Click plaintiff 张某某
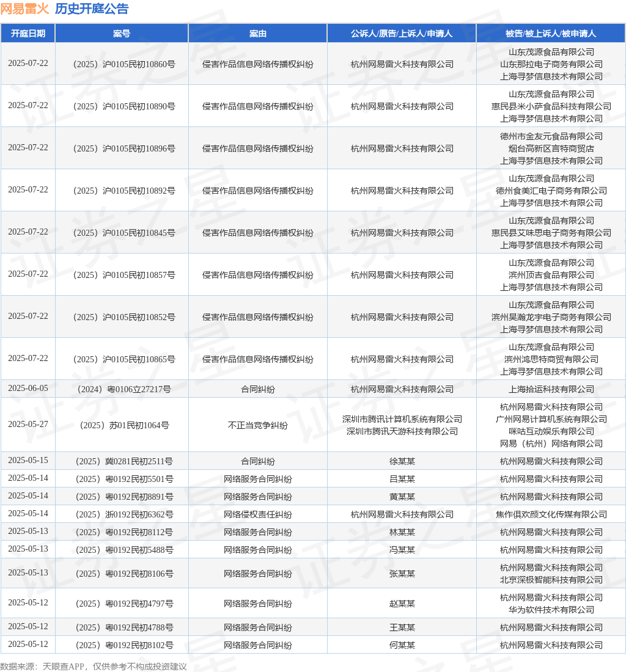This screenshot has width=626, height=672. pos(402,574)
